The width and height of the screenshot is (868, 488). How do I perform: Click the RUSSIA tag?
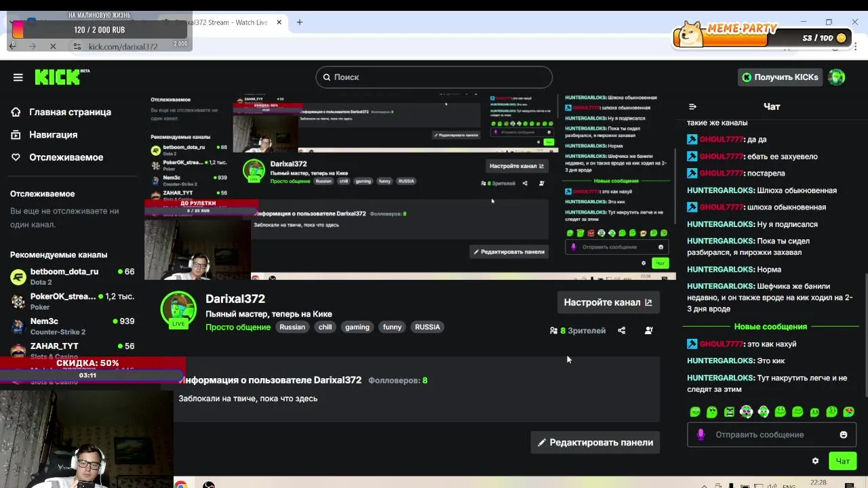pos(427,327)
